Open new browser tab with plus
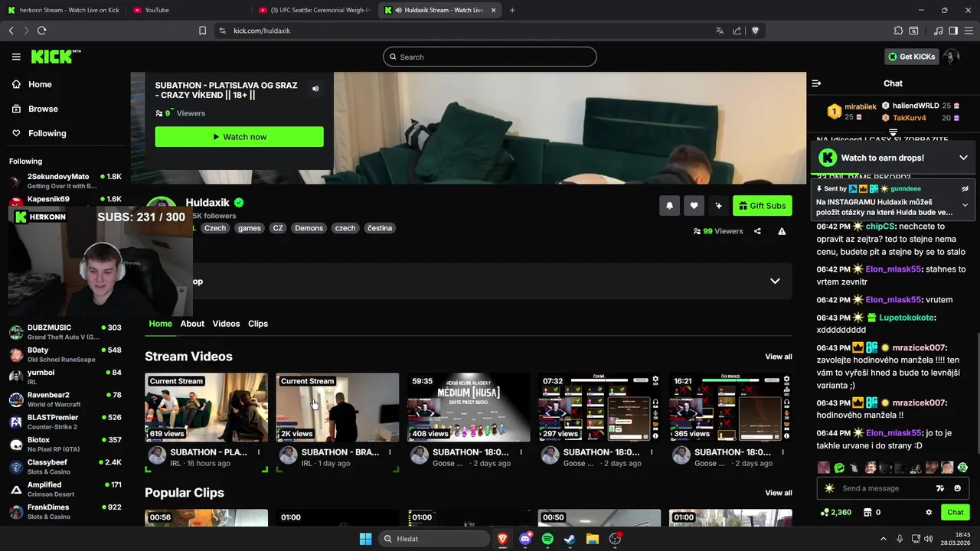The image size is (980, 551). tap(512, 10)
